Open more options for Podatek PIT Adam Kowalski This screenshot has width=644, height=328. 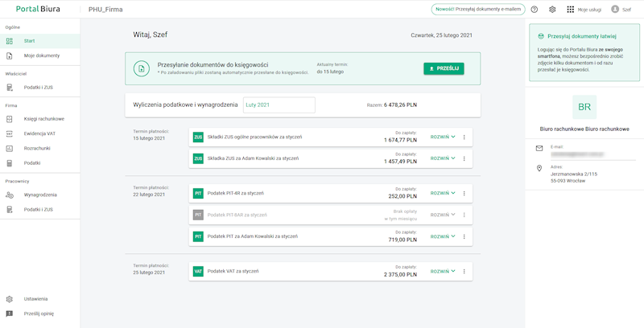[464, 236]
